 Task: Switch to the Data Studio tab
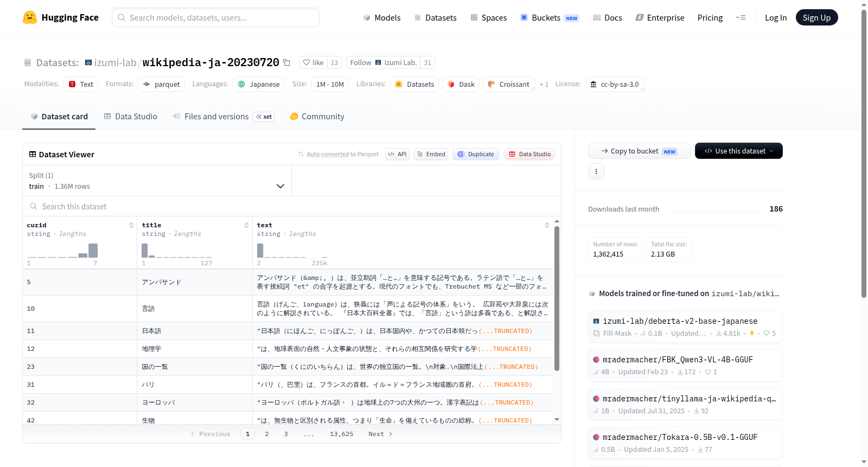pos(130,117)
